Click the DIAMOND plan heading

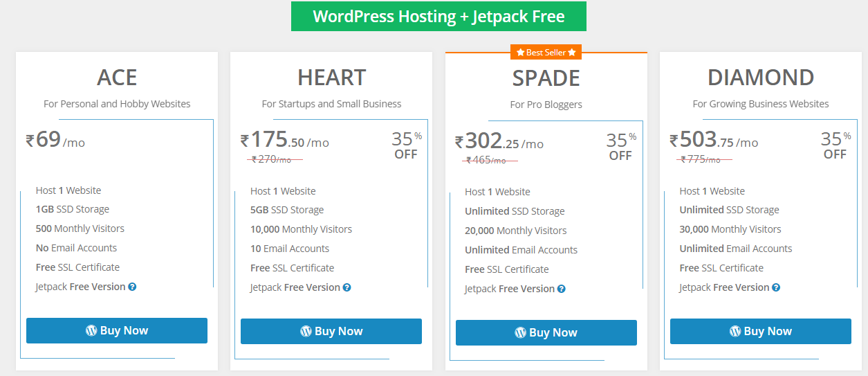[x=761, y=77]
